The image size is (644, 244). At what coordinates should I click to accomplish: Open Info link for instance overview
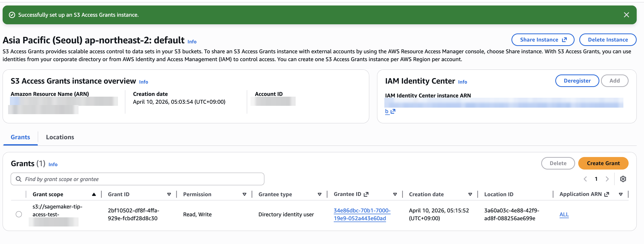click(144, 82)
